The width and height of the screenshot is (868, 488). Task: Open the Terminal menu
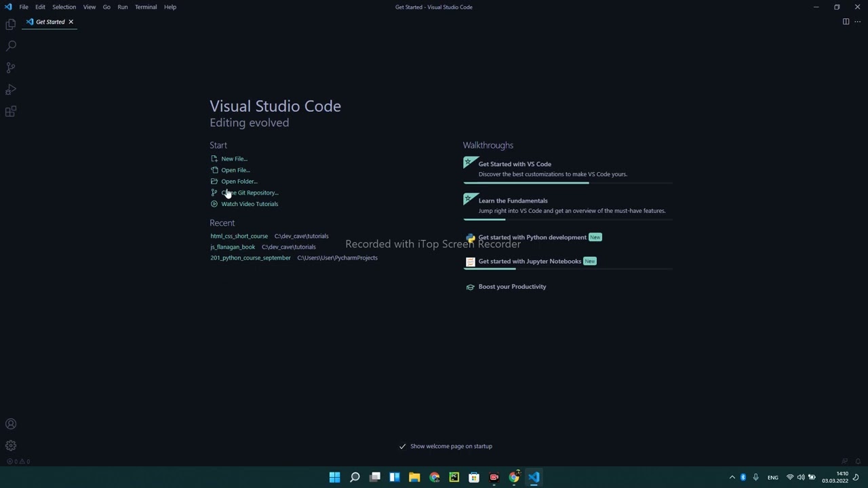146,7
